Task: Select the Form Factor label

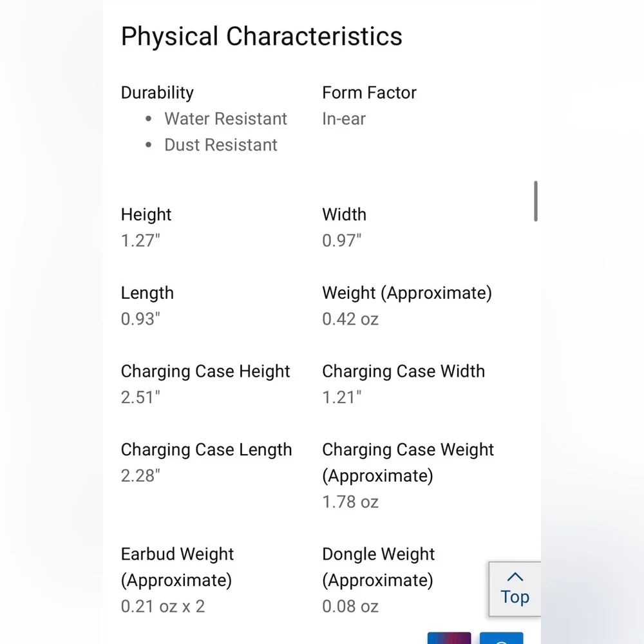Action: pyautogui.click(x=369, y=92)
